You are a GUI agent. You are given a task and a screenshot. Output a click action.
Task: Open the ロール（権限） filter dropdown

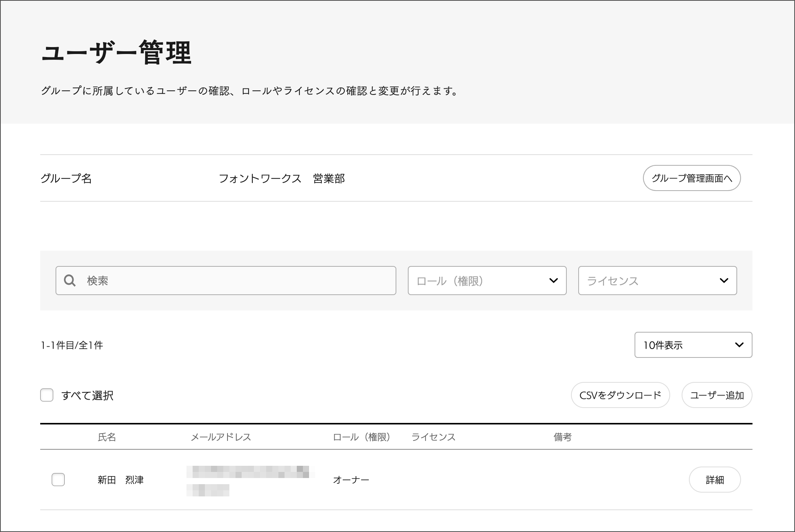click(487, 281)
